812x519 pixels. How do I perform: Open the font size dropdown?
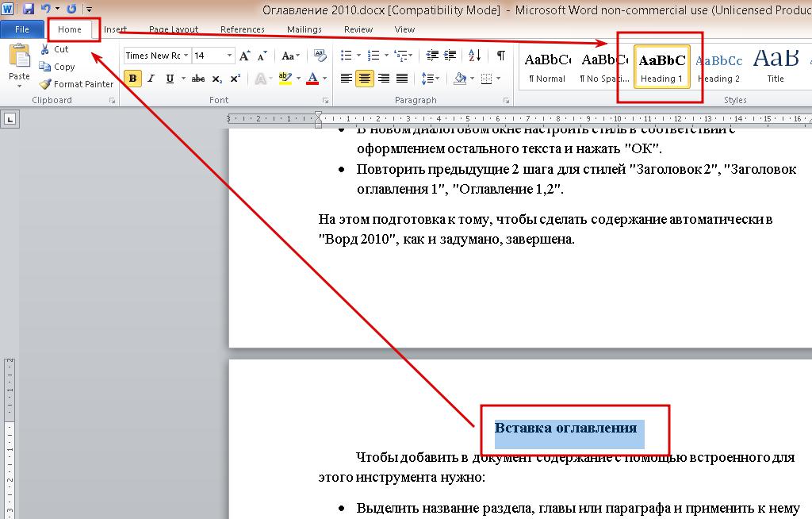pos(229,56)
